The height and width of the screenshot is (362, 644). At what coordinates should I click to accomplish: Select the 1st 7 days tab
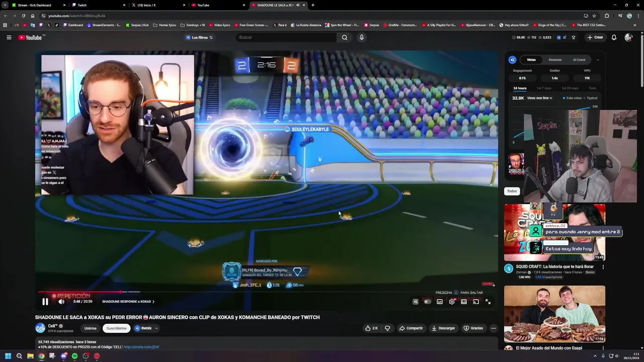pos(544,88)
